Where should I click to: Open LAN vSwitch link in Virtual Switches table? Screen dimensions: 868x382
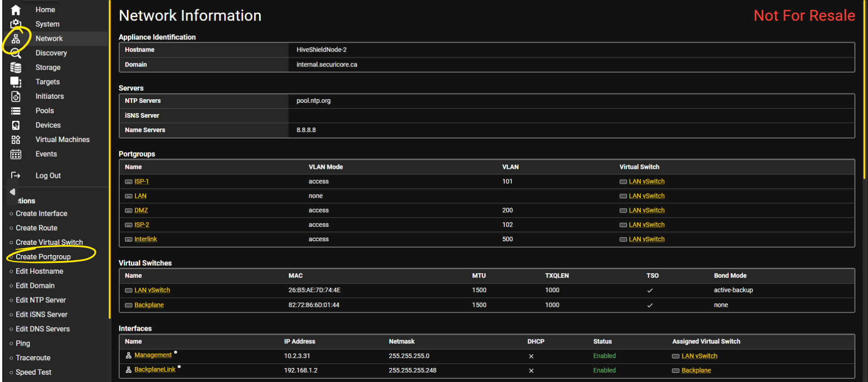[x=152, y=290]
